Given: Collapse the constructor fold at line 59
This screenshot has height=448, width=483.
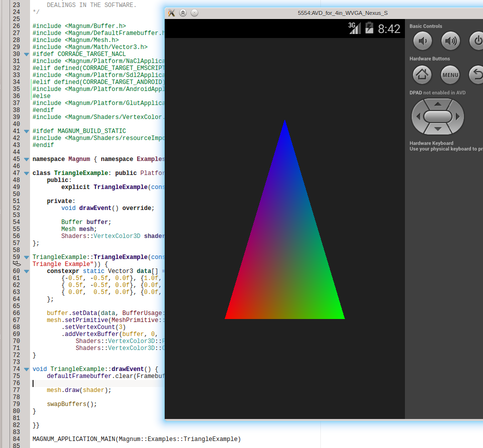Looking at the screenshot, I should [x=26, y=257].
